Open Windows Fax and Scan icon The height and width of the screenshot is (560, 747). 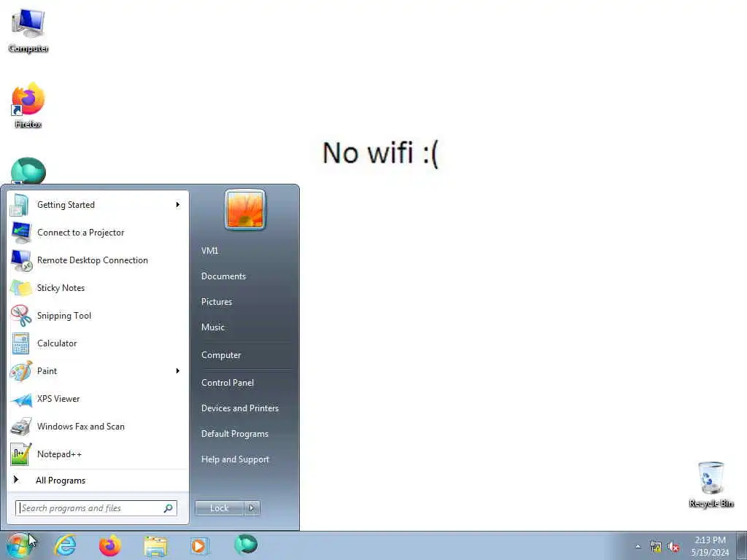21,427
